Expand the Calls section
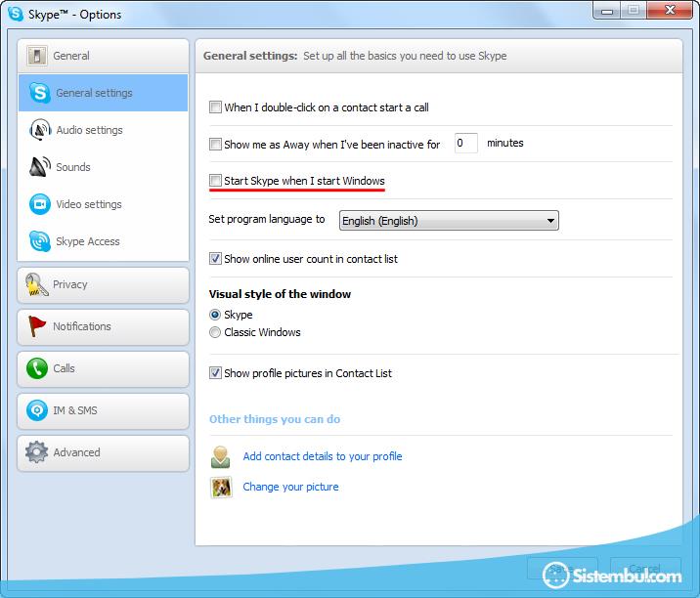Screen dimensions: 700x598 [x=103, y=368]
